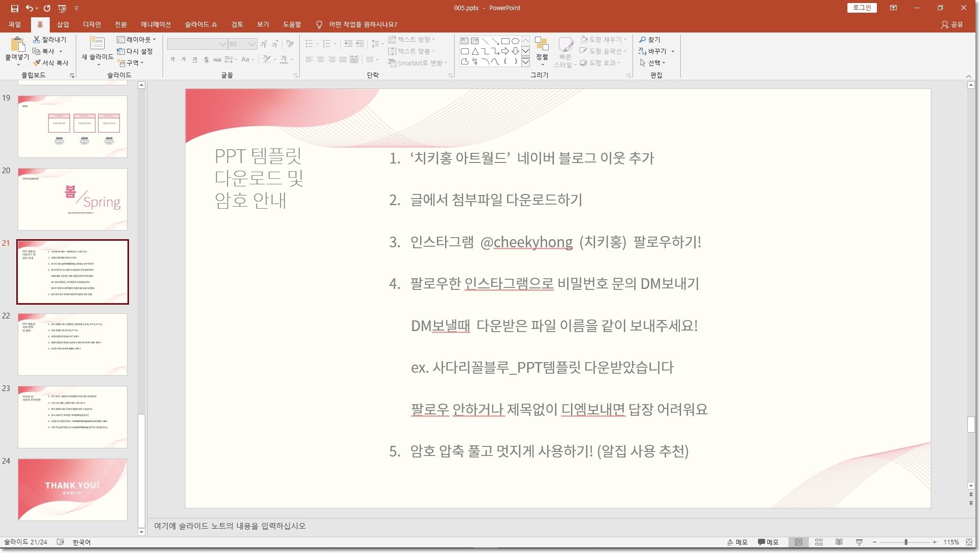Toggle Align Left paragraph alignment
The height and width of the screenshot is (553, 980).
(309, 60)
